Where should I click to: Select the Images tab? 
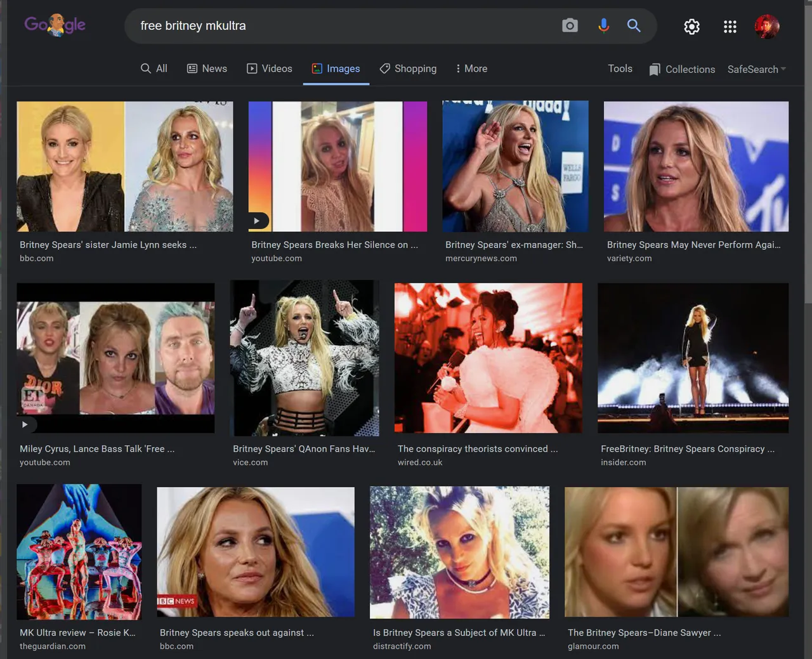tap(336, 69)
